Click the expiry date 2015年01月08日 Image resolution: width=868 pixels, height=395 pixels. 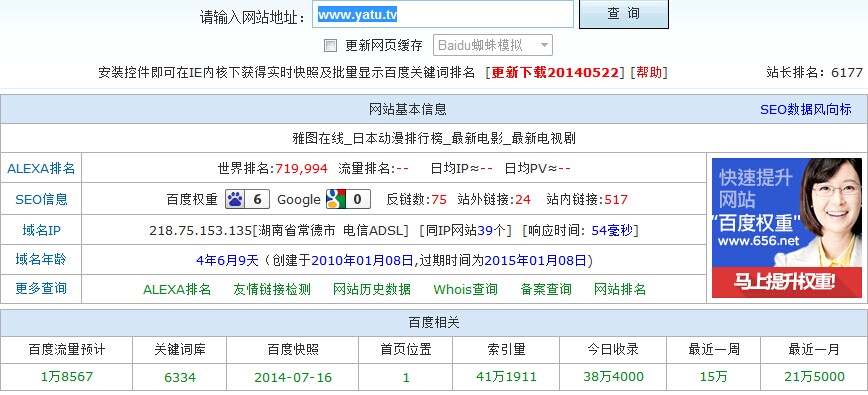[x=535, y=261]
